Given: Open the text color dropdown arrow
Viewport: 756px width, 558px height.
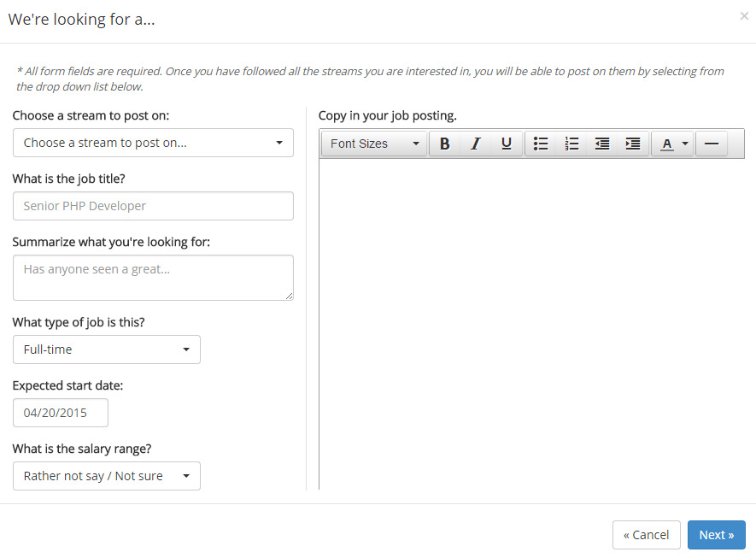Looking at the screenshot, I should [685, 144].
